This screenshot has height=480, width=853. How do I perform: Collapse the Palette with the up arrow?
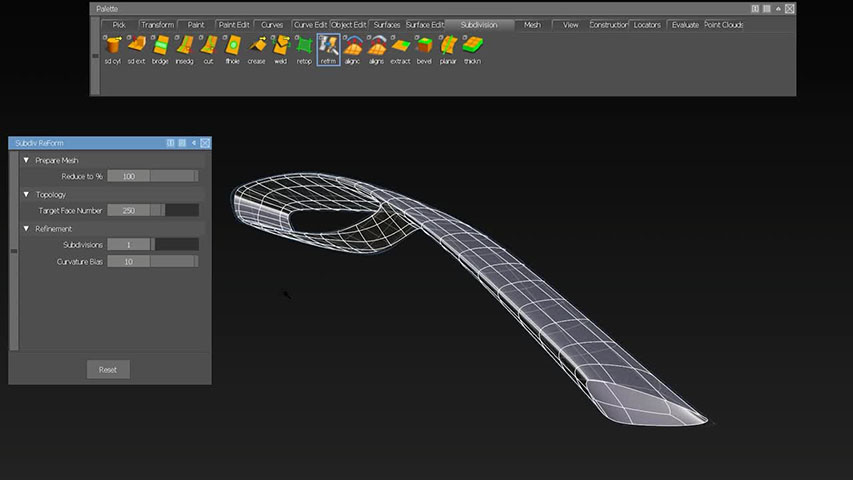tap(778, 9)
